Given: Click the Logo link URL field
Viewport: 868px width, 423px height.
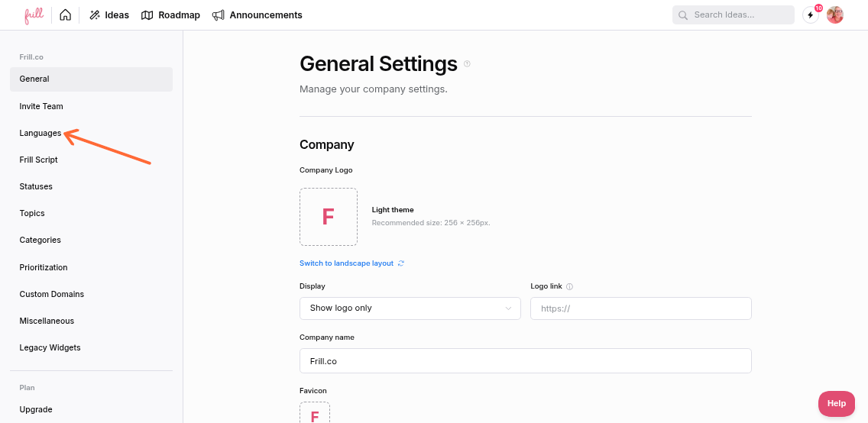Looking at the screenshot, I should (641, 308).
